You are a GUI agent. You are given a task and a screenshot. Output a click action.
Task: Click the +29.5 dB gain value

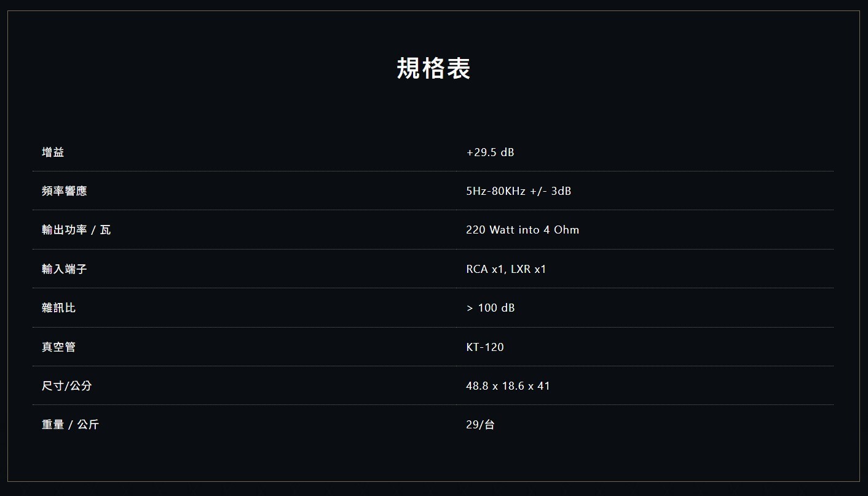(x=490, y=152)
